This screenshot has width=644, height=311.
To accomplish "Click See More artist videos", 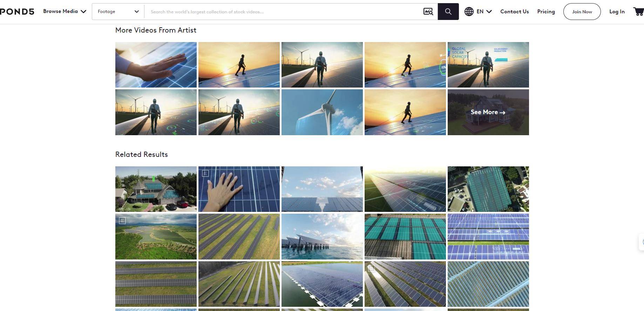I will click(488, 112).
